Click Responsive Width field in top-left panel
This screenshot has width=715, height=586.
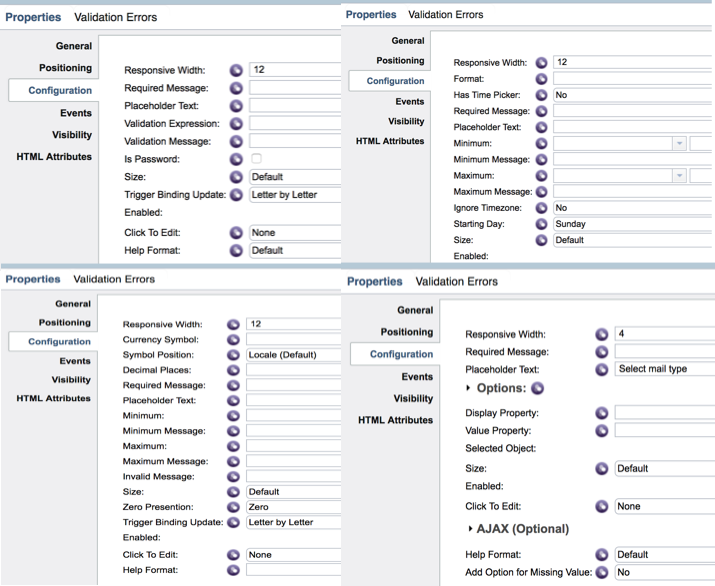pyautogui.click(x=295, y=70)
